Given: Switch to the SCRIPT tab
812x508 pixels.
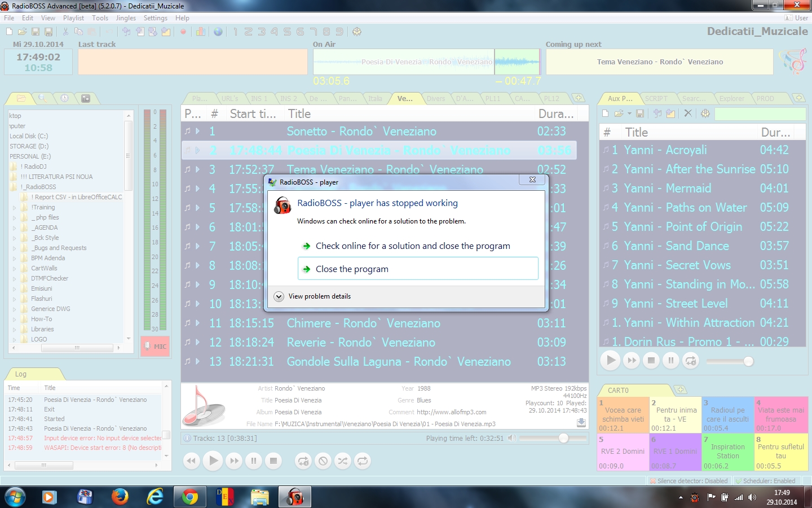Looking at the screenshot, I should 656,98.
